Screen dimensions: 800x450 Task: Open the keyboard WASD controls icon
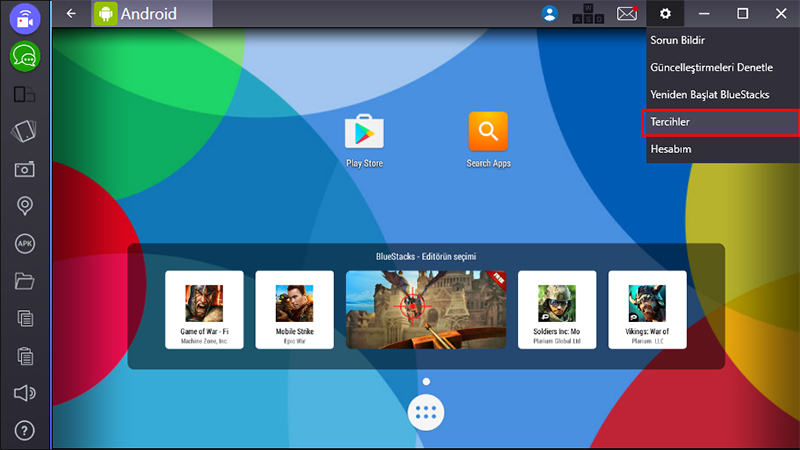tap(587, 14)
